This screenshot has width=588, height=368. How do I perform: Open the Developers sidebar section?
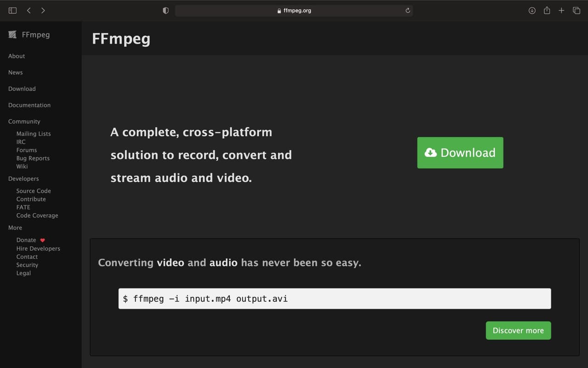point(23,178)
